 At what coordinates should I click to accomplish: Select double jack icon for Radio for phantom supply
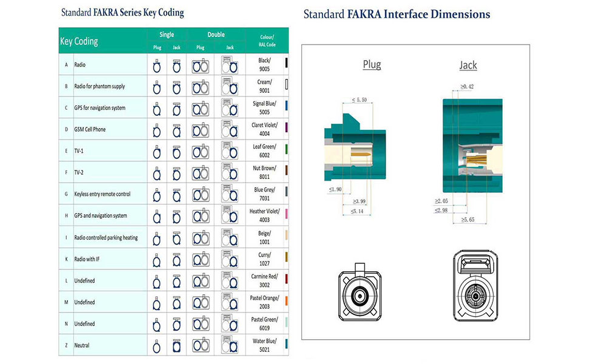click(x=230, y=86)
